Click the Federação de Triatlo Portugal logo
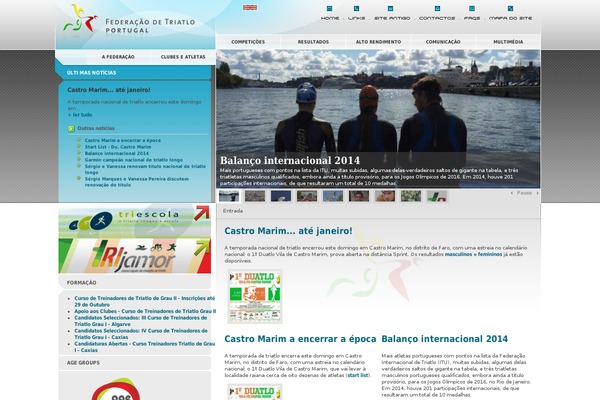600x400 pixels. pyautogui.click(x=129, y=21)
